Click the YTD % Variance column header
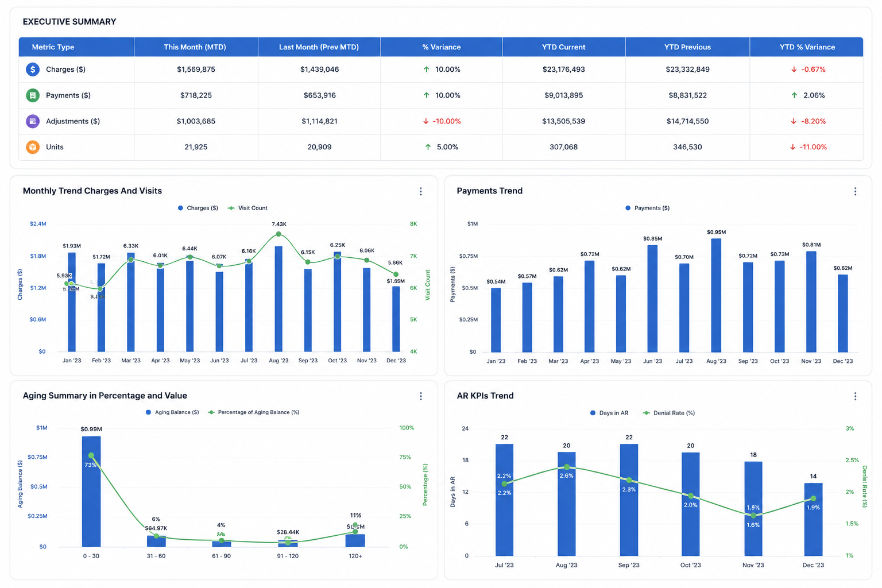The image size is (882, 588). [x=807, y=47]
